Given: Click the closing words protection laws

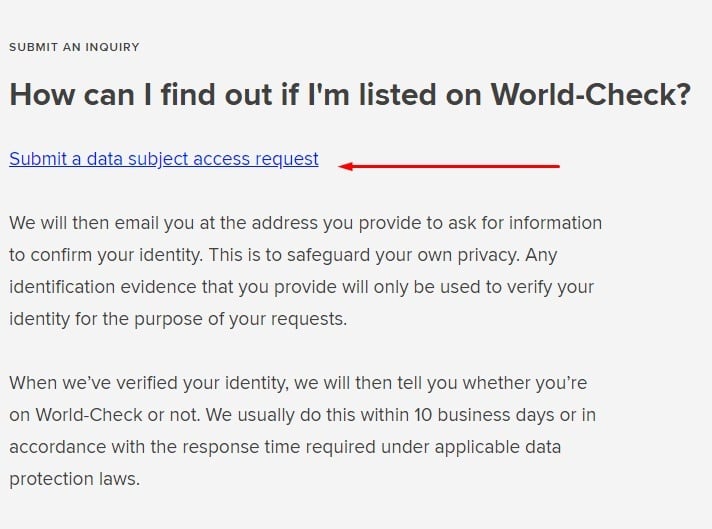Looking at the screenshot, I should click(74, 479).
